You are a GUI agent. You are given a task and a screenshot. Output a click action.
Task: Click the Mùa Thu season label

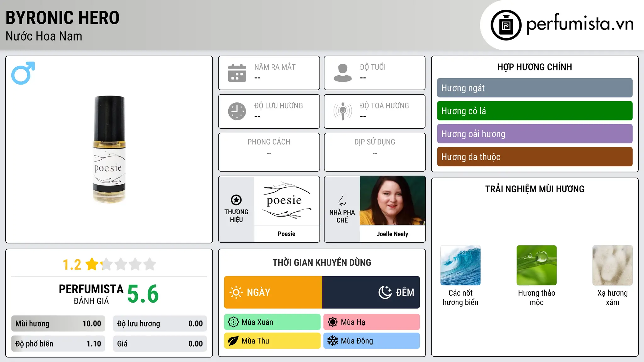point(255,341)
